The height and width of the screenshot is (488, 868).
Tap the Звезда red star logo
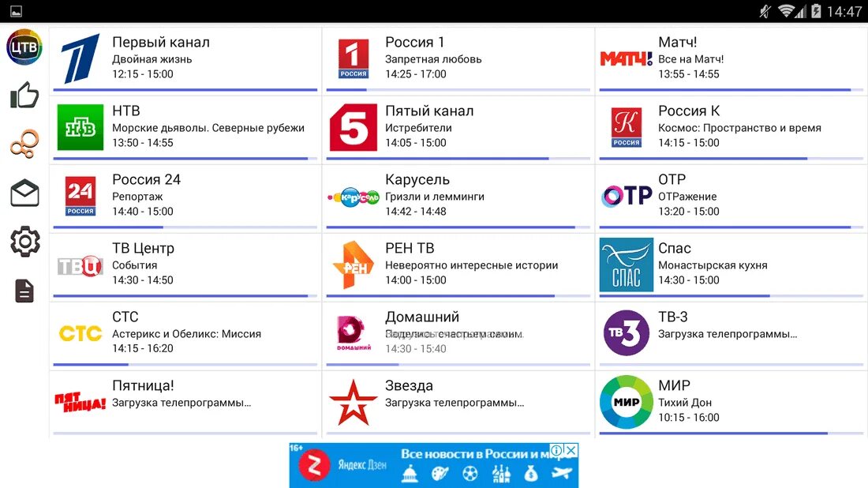[354, 402]
